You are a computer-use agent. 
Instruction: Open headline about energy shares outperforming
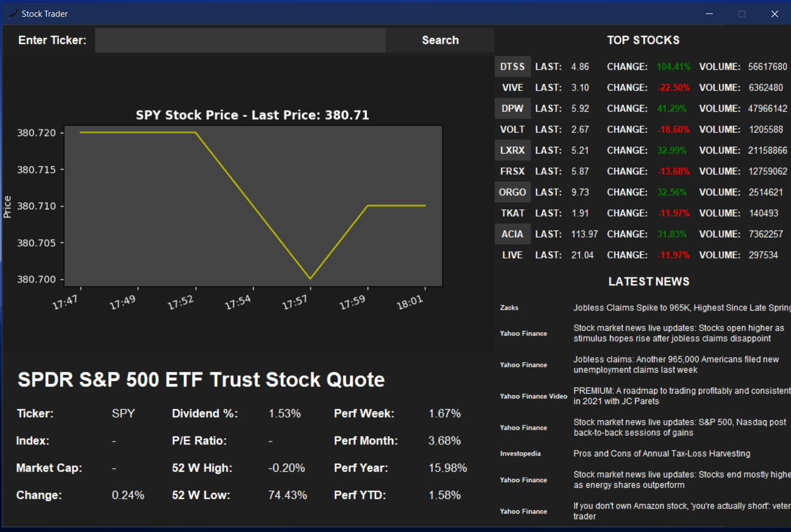pyautogui.click(x=682, y=480)
